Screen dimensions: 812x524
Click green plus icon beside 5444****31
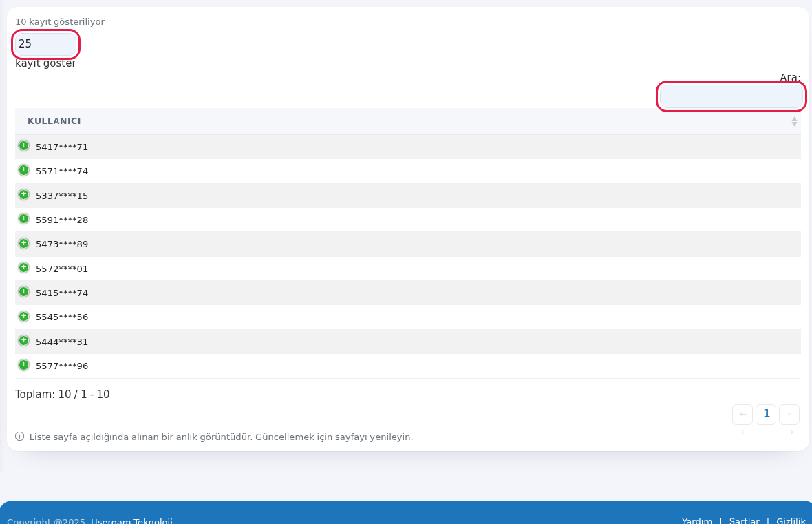pyautogui.click(x=24, y=341)
